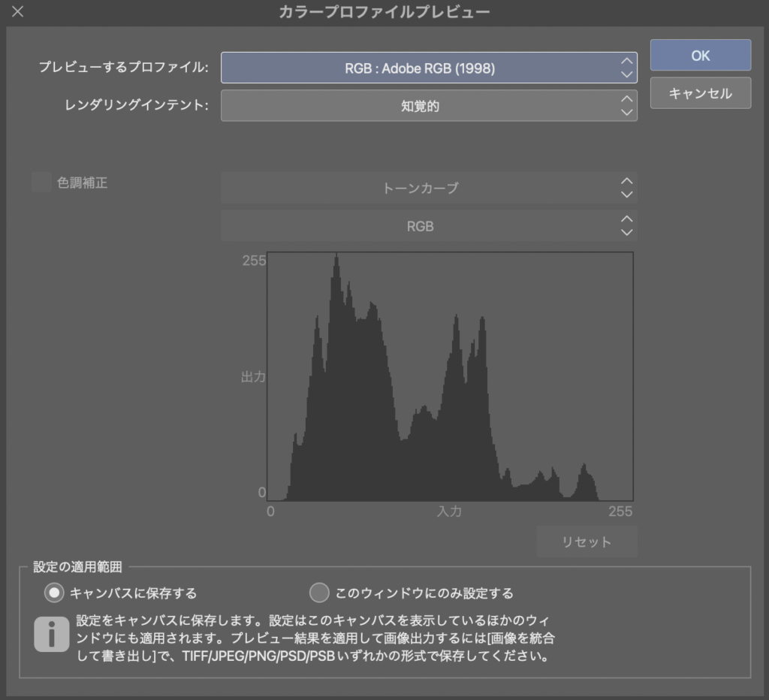Image resolution: width=769 pixels, height=700 pixels.
Task: Click the down chevron on the rendering intent field
Action: pyautogui.click(x=626, y=111)
